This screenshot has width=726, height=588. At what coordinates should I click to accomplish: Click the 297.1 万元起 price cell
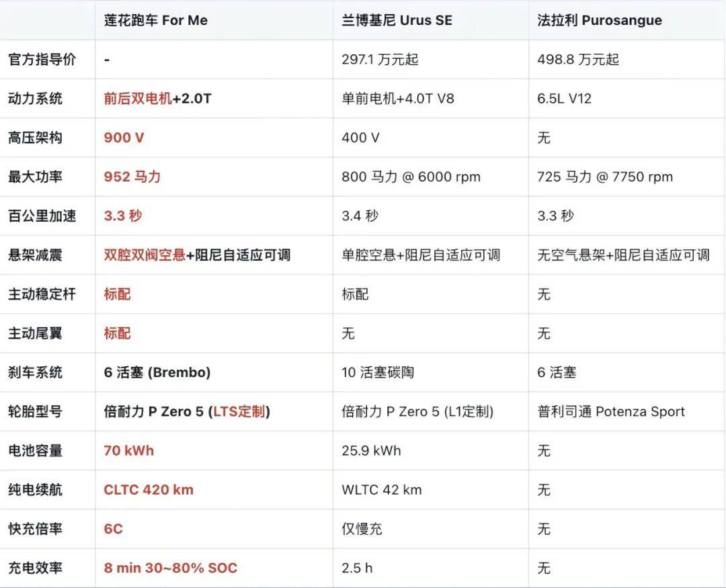coord(380,59)
